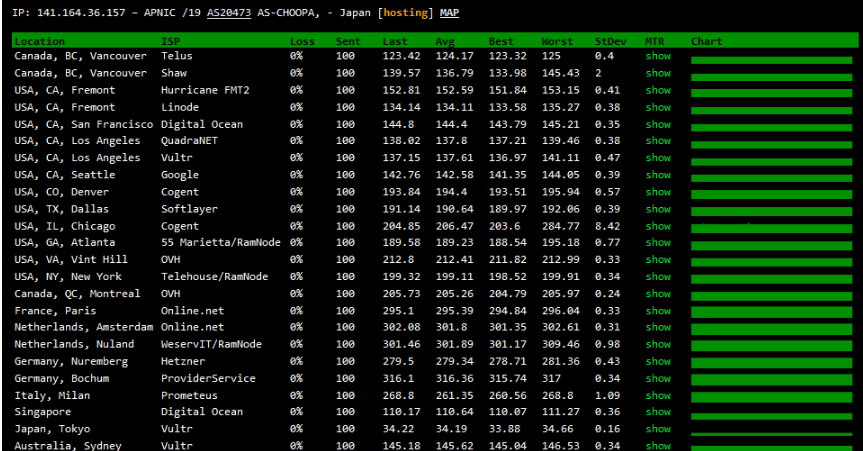Show MTR for Vancouver Shaw row
This screenshot has width=863, height=451.
[x=658, y=73]
